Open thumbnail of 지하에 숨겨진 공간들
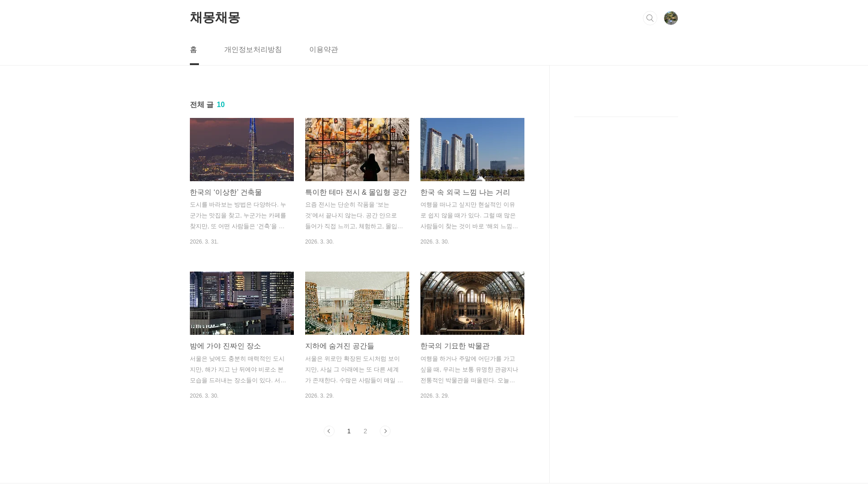The height and width of the screenshot is (488, 868). point(357,303)
